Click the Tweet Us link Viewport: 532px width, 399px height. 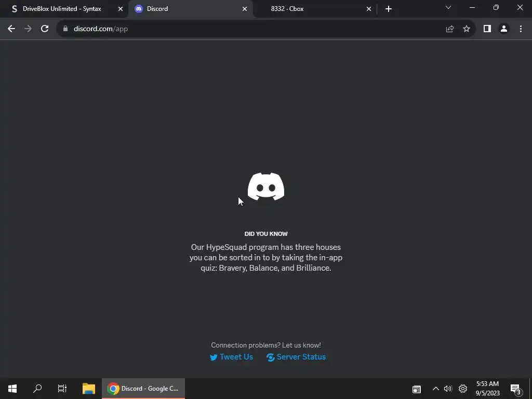click(x=231, y=357)
